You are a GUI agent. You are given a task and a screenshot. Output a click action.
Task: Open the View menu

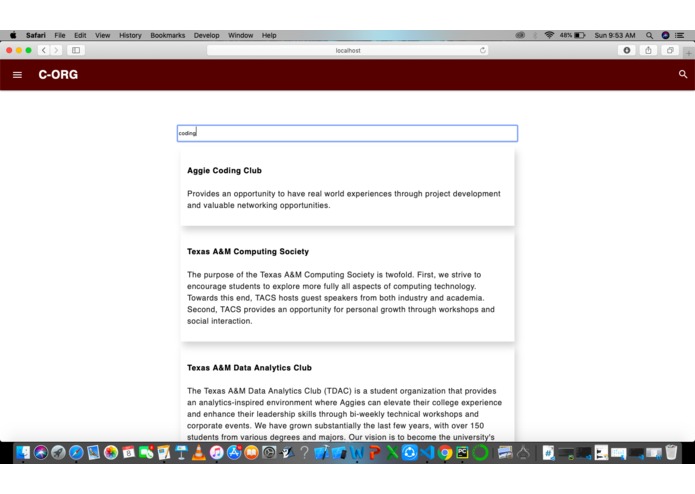(102, 35)
